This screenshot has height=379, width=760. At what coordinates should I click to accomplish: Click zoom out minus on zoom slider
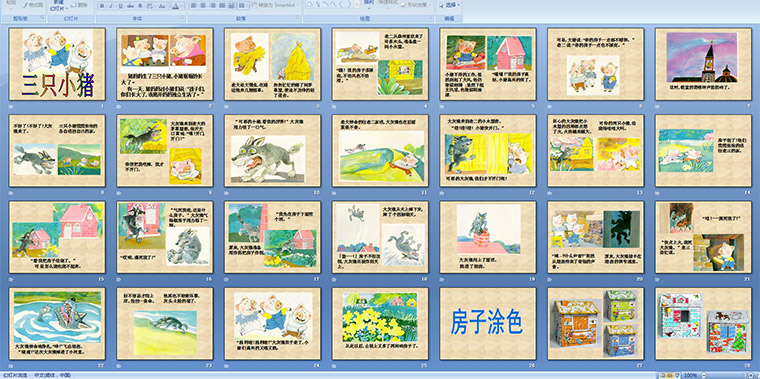coord(704,375)
